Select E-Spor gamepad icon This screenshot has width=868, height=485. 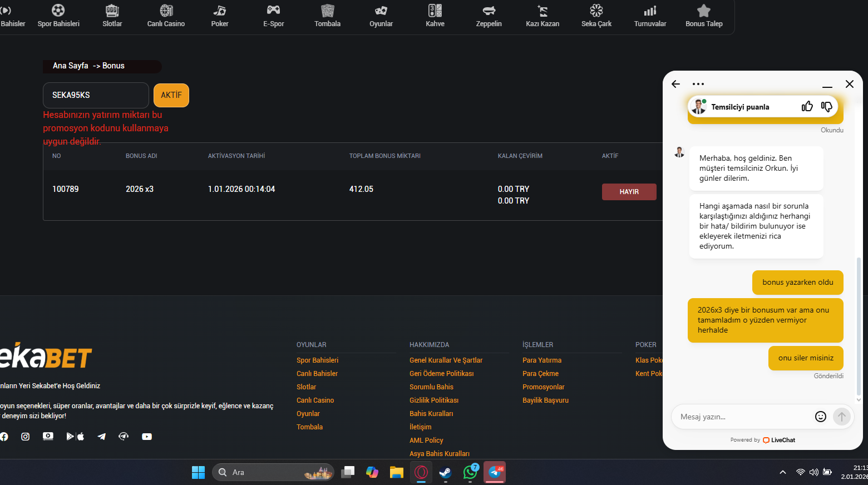[274, 10]
